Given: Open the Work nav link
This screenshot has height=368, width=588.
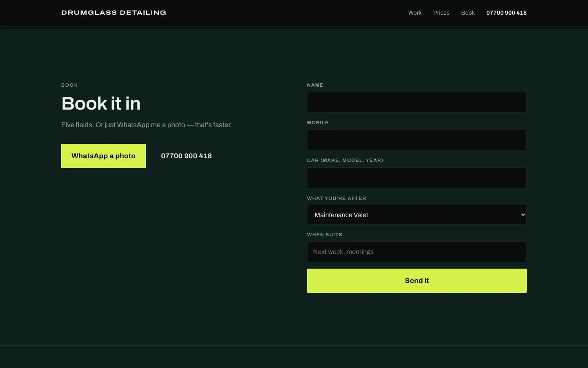Looking at the screenshot, I should tap(415, 13).
